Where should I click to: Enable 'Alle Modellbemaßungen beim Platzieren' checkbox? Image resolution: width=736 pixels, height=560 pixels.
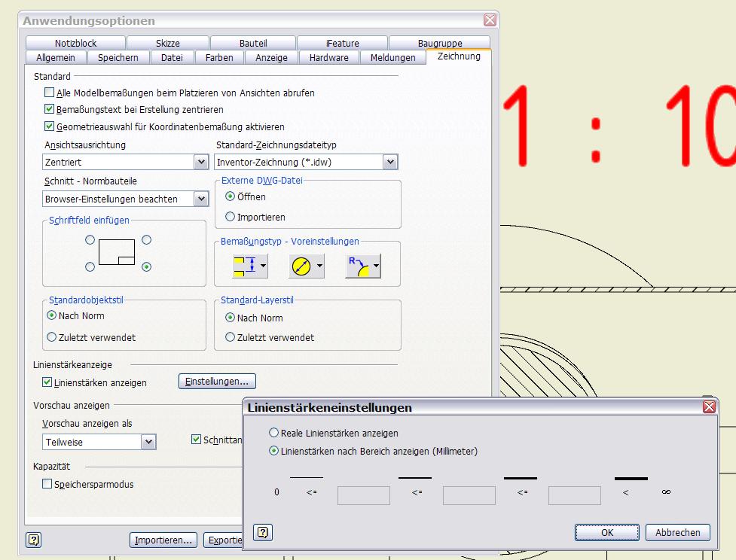pyautogui.click(x=49, y=93)
